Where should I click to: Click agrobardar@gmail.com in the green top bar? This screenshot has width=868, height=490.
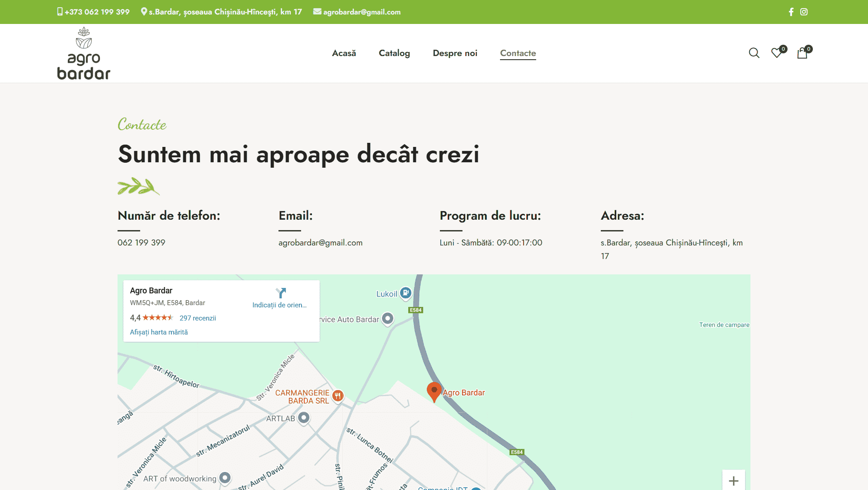[x=362, y=12]
